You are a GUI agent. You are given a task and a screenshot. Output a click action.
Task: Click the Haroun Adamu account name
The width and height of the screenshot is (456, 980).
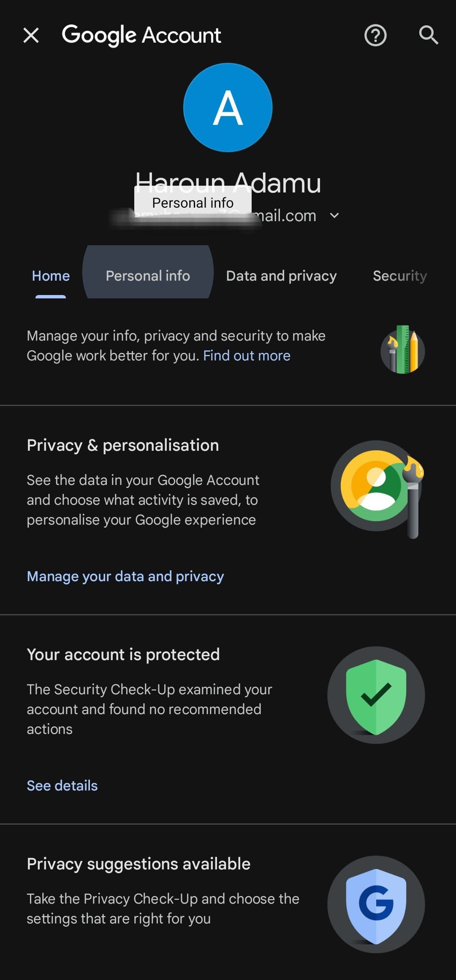[x=228, y=183]
